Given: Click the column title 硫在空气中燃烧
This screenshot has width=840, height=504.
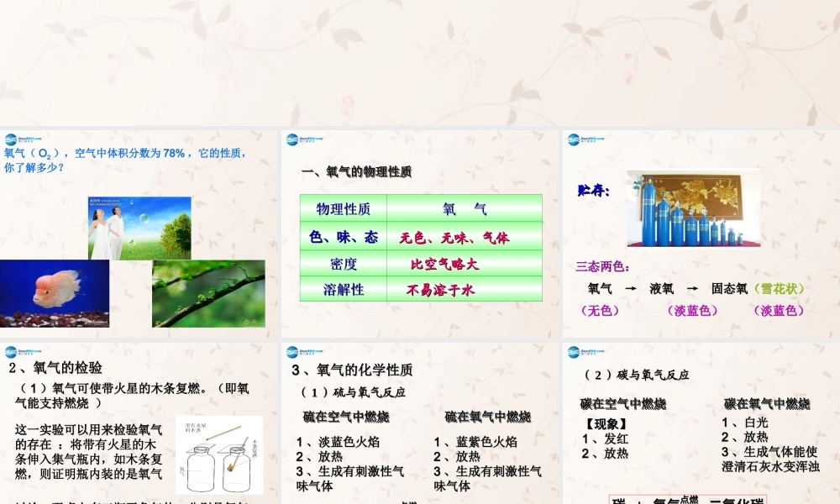Looking at the screenshot, I should point(346,417).
